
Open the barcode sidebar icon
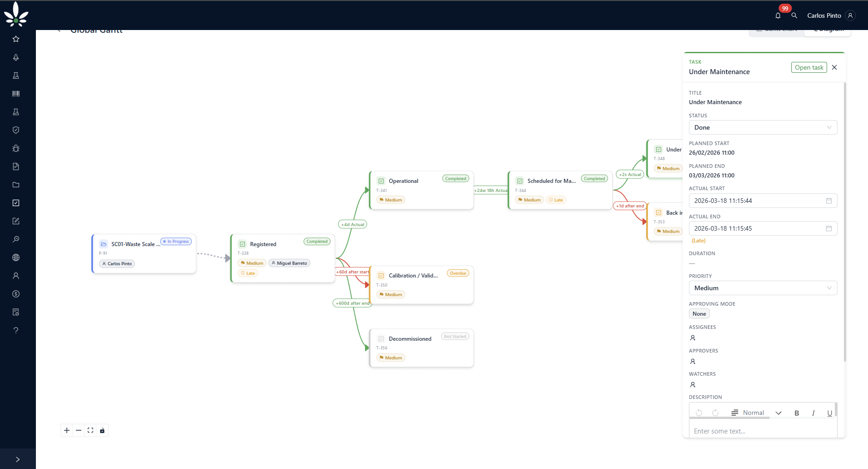pos(16,94)
